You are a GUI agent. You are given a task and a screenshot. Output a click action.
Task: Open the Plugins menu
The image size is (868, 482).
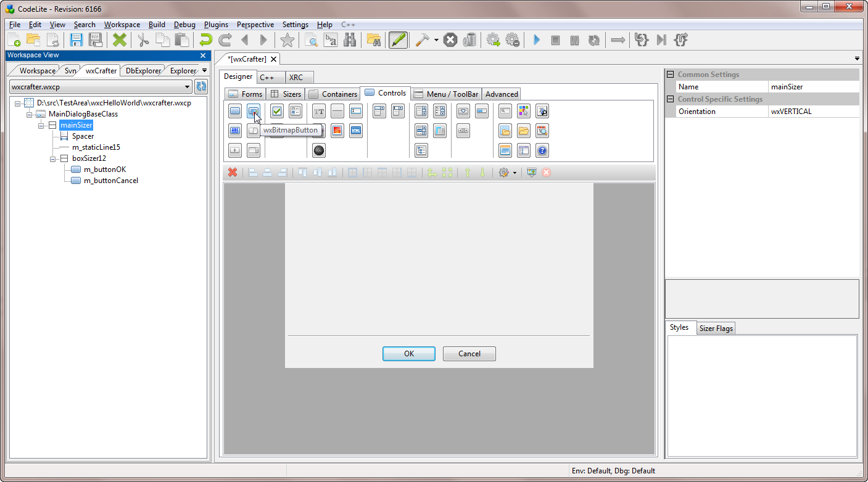(x=216, y=25)
